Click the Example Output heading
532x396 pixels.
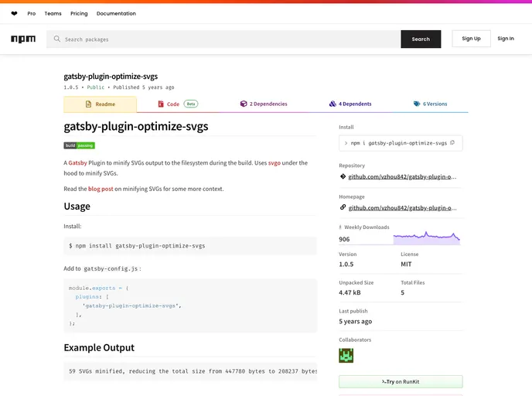tap(99, 347)
